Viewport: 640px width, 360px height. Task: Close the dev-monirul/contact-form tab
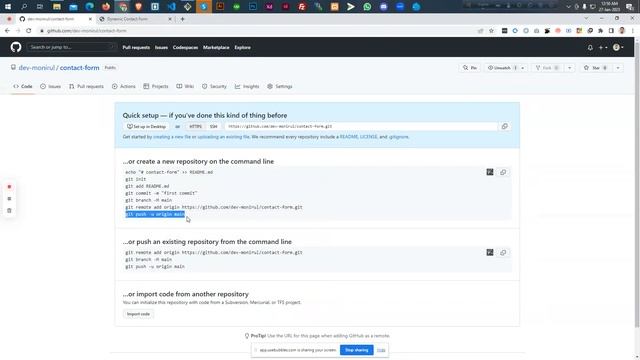click(x=90, y=19)
